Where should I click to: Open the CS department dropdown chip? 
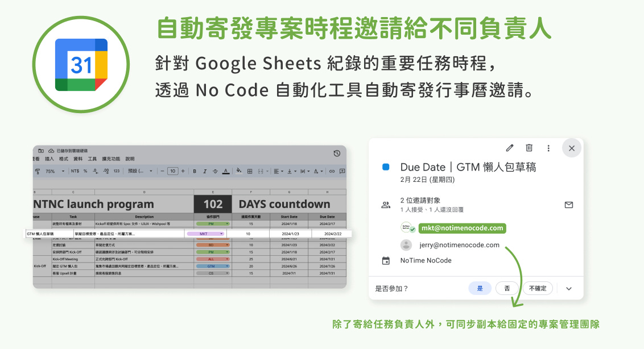pyautogui.click(x=213, y=273)
